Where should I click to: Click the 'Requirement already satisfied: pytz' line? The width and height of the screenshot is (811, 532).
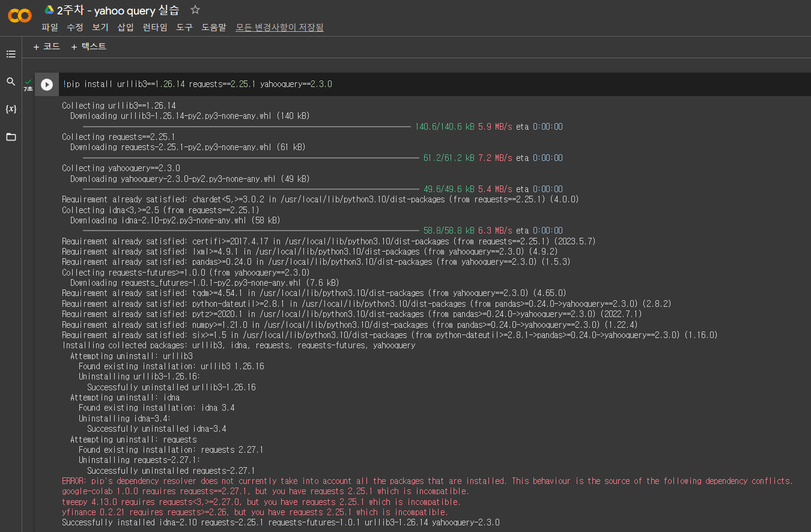point(352,314)
